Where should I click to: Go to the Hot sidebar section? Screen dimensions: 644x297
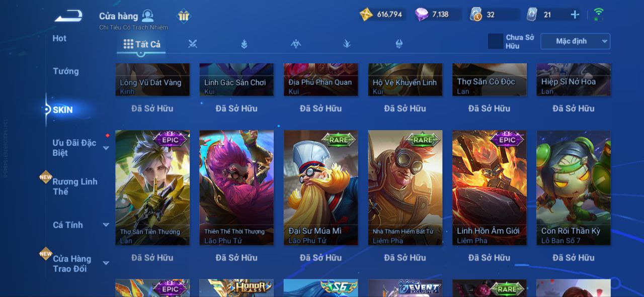(x=59, y=38)
